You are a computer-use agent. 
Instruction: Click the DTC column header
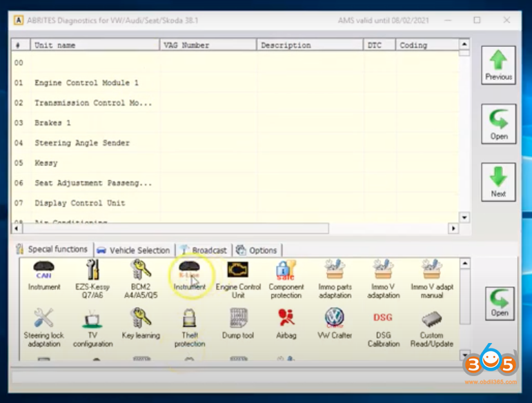click(x=380, y=45)
